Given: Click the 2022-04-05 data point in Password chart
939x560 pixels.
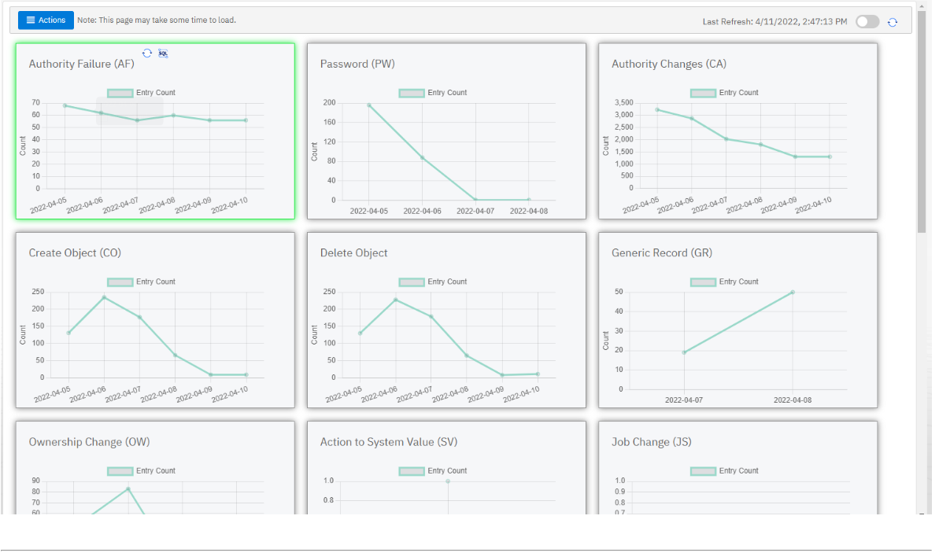Looking at the screenshot, I should (369, 105).
